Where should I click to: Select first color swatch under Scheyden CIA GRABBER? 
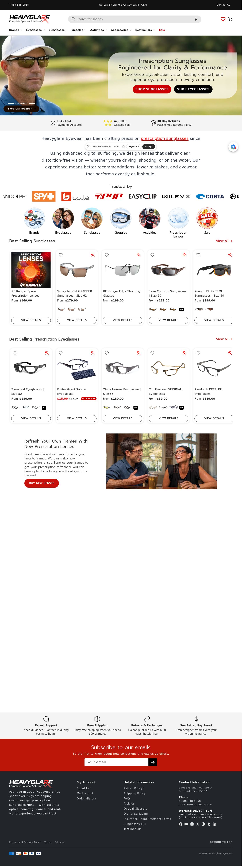(x=61, y=309)
